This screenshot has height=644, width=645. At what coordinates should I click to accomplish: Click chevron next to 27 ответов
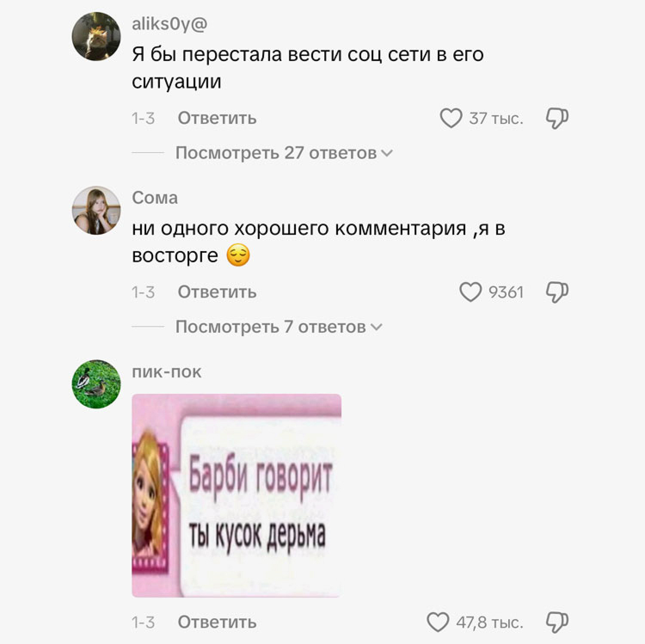387,153
